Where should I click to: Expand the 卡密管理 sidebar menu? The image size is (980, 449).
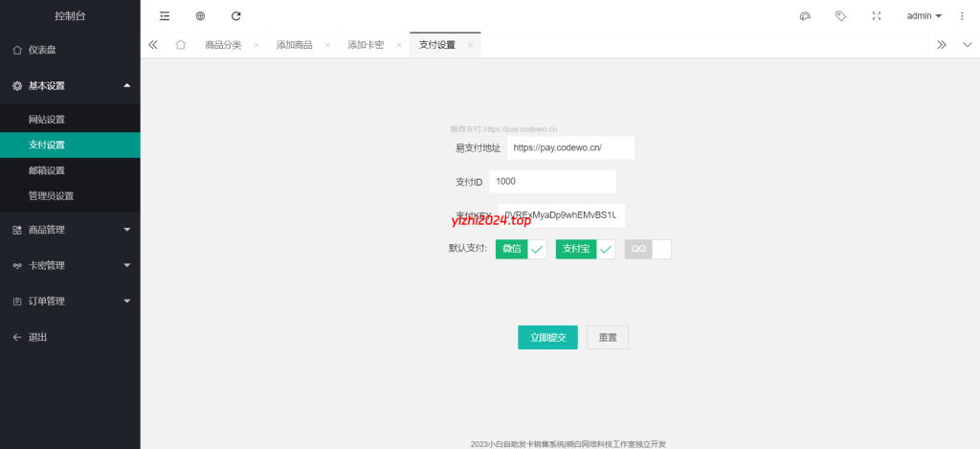coord(70,265)
